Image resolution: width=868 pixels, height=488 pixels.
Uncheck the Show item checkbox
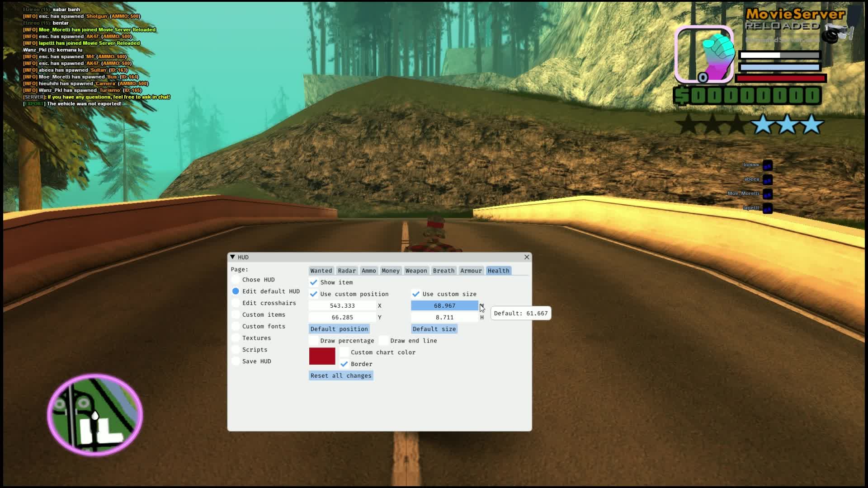coord(314,282)
